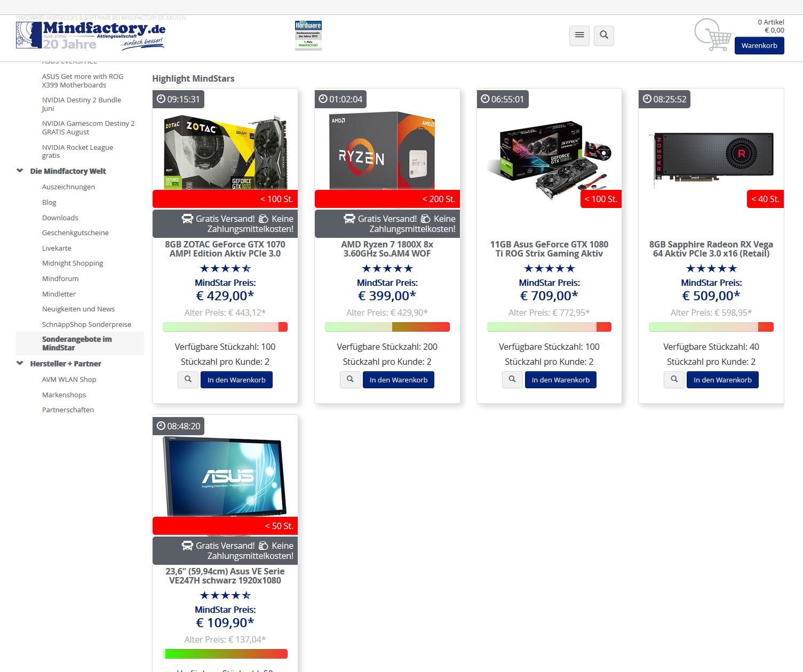The width and height of the screenshot is (803, 672).
Task: Click the 08:25:52 countdown timer badge
Action: 664,99
